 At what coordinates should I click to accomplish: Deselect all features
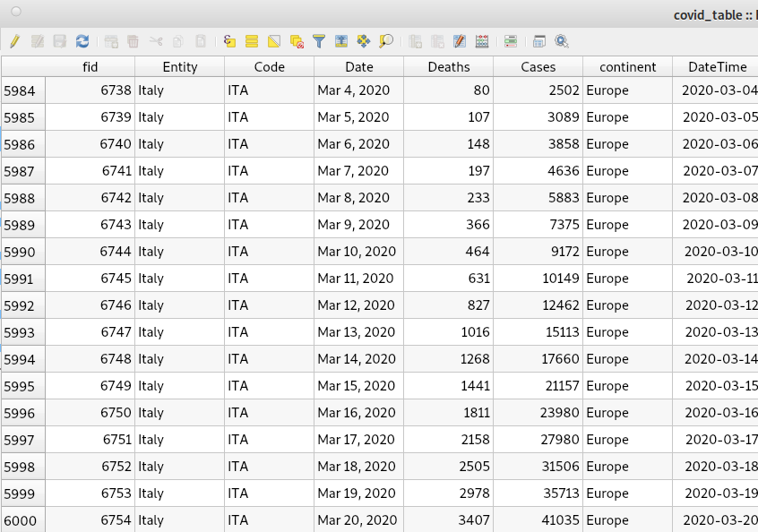(x=297, y=41)
